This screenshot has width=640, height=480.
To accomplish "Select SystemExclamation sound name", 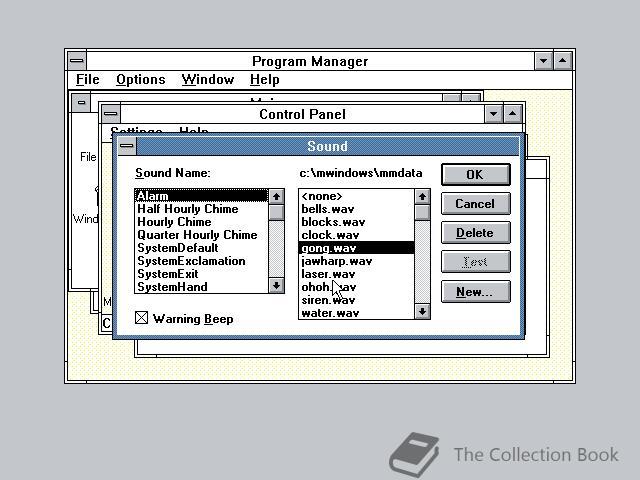I will [202, 261].
